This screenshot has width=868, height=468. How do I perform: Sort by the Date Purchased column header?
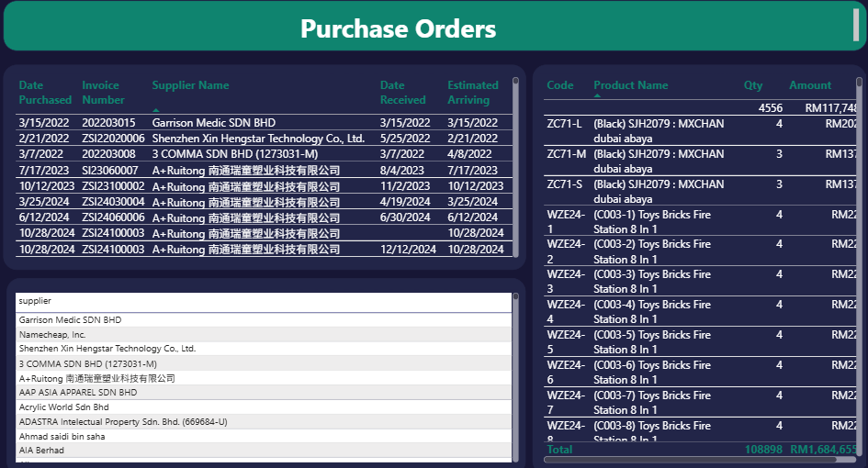pos(45,93)
